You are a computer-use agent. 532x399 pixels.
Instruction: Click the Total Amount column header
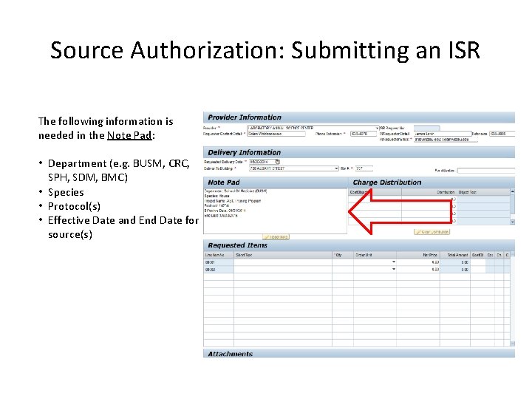coord(455,255)
